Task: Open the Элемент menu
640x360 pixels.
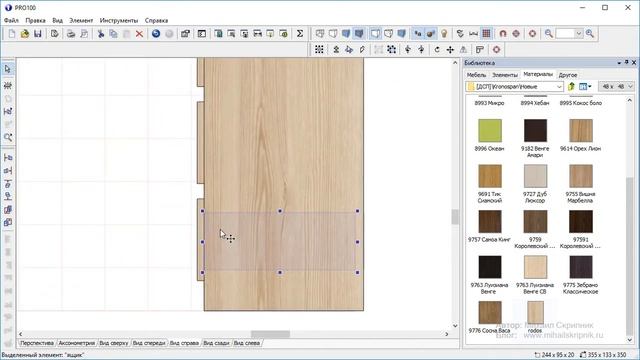Action: point(81,20)
